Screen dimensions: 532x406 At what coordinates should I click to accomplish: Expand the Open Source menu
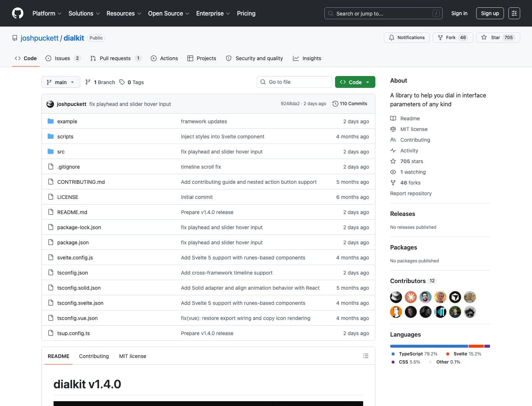pyautogui.click(x=169, y=13)
